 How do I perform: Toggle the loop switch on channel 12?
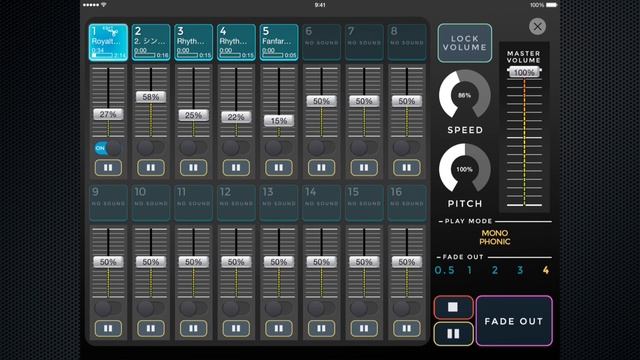pyautogui.click(x=236, y=309)
